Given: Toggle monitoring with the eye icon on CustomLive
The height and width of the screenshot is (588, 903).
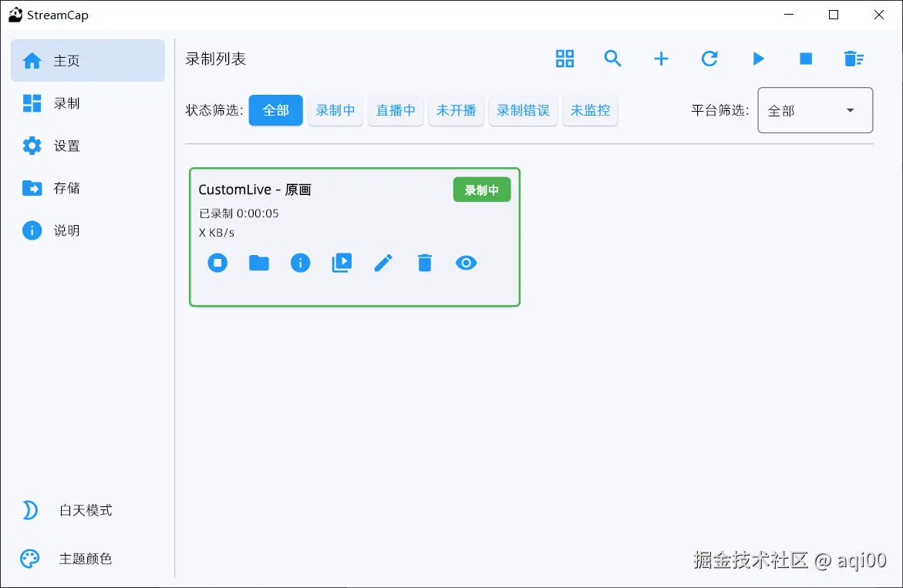Looking at the screenshot, I should pyautogui.click(x=467, y=263).
